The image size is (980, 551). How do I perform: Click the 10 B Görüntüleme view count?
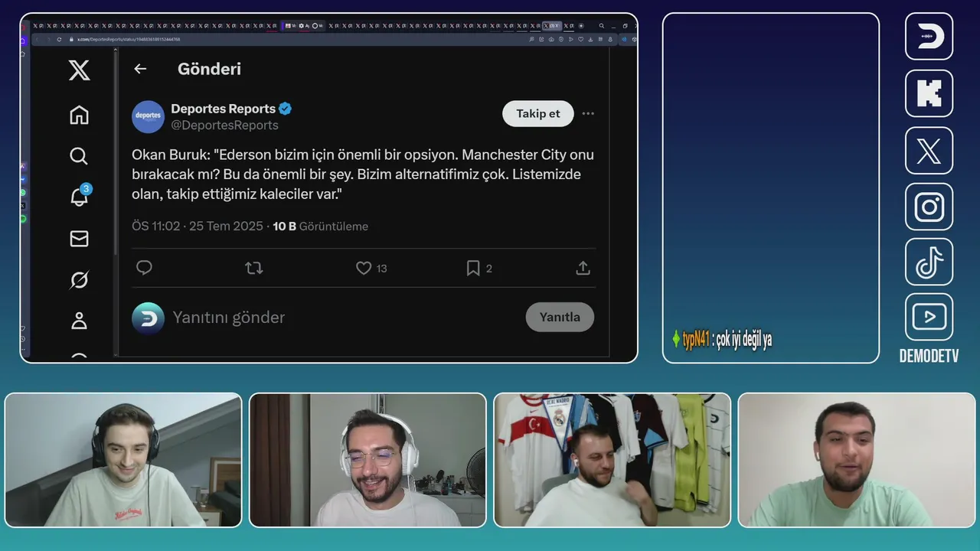pos(320,227)
